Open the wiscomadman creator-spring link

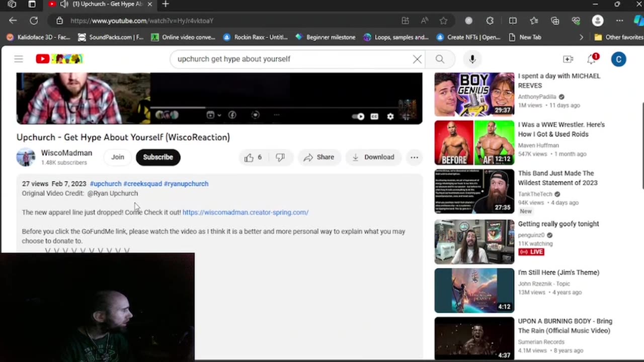point(246,212)
